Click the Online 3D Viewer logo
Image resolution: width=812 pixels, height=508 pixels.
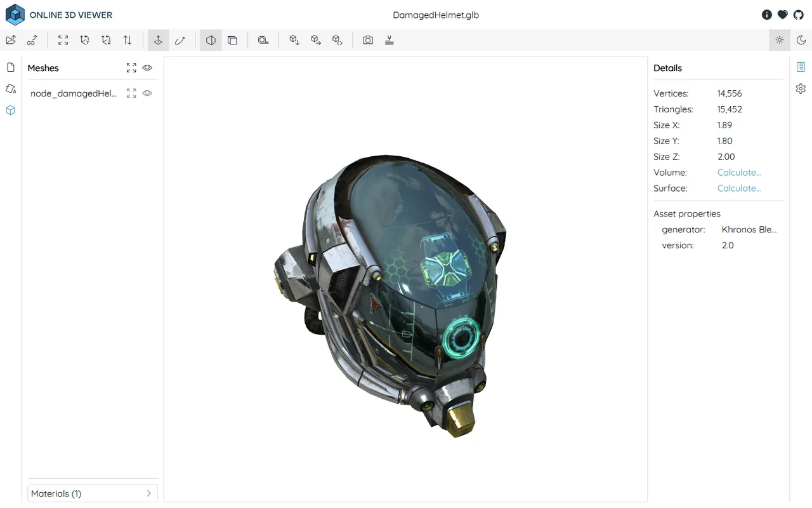(15, 15)
